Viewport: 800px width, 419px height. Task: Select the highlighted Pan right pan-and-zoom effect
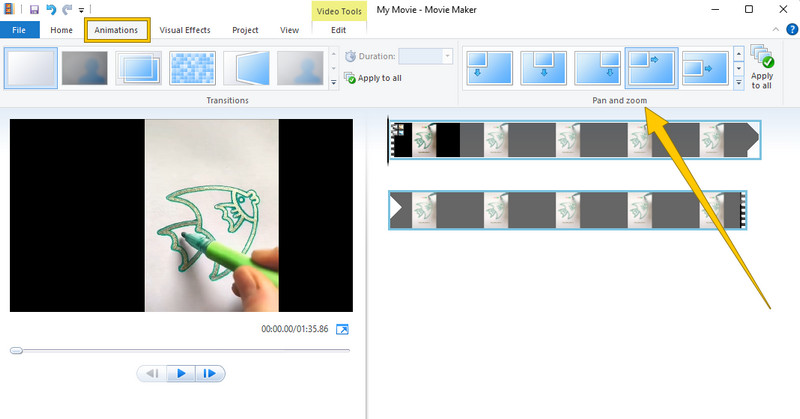coord(652,68)
